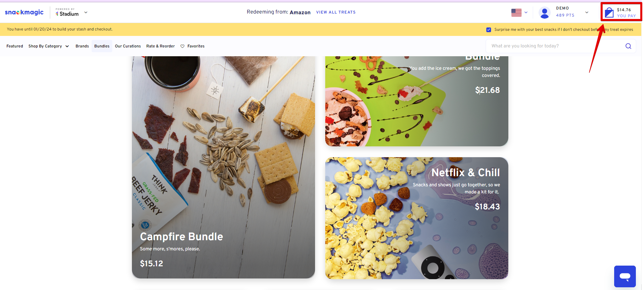
Task: Click the search magnifier icon
Action: [628, 46]
